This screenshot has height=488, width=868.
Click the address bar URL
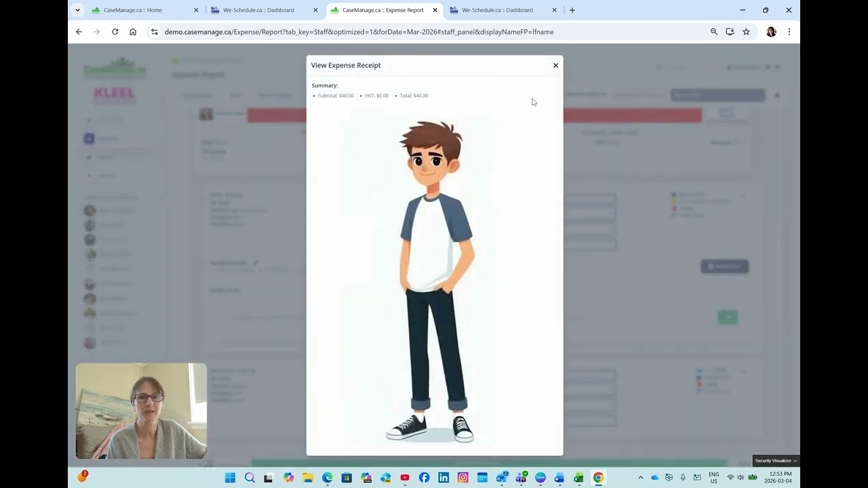(359, 32)
